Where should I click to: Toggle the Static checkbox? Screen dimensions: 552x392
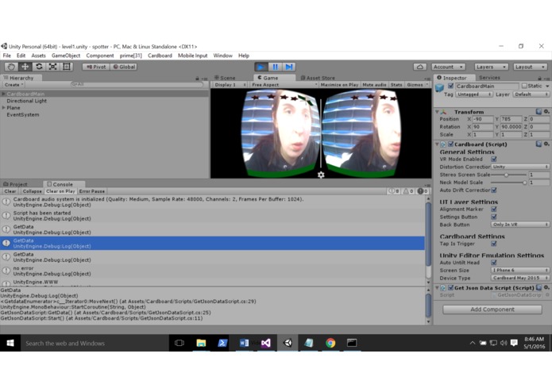pos(524,86)
